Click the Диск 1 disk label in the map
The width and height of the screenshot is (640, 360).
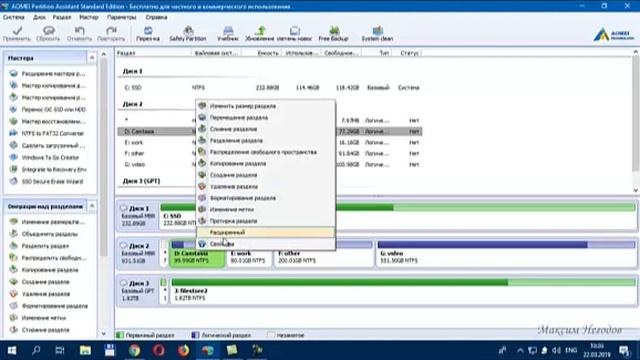[x=138, y=216]
